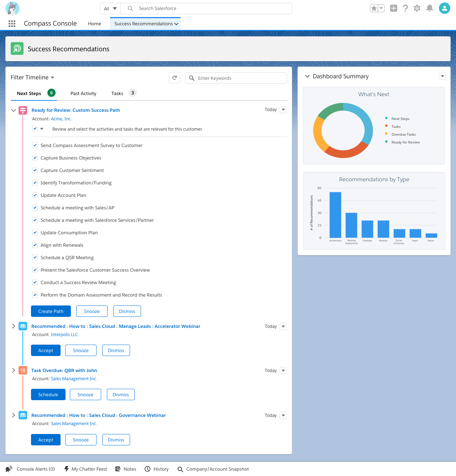Image resolution: width=456 pixels, height=476 pixels.
Task: Open Setup gear icon
Action: [x=417, y=8]
